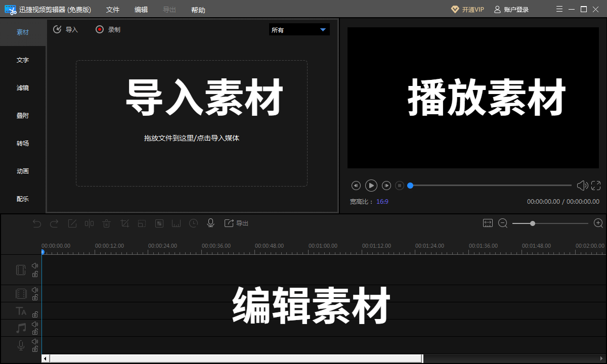
Task: Open the 所有 media filter dropdown
Action: 299,29
